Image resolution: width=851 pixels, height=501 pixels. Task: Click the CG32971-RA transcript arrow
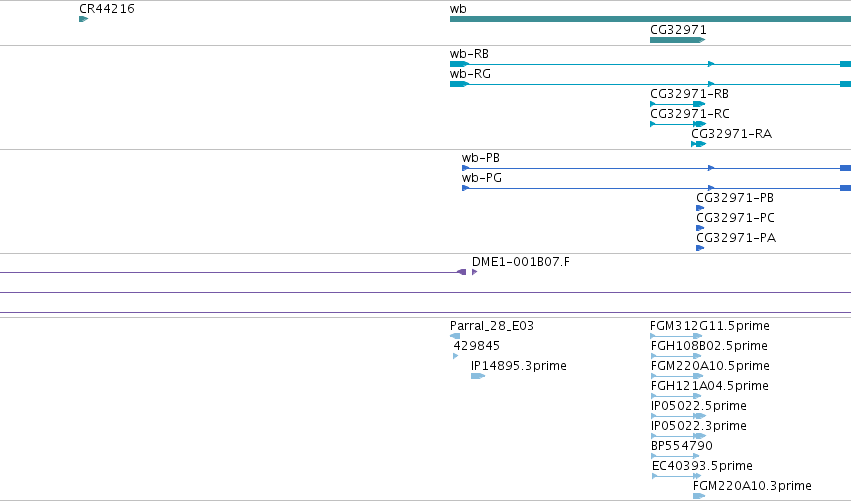(698, 144)
